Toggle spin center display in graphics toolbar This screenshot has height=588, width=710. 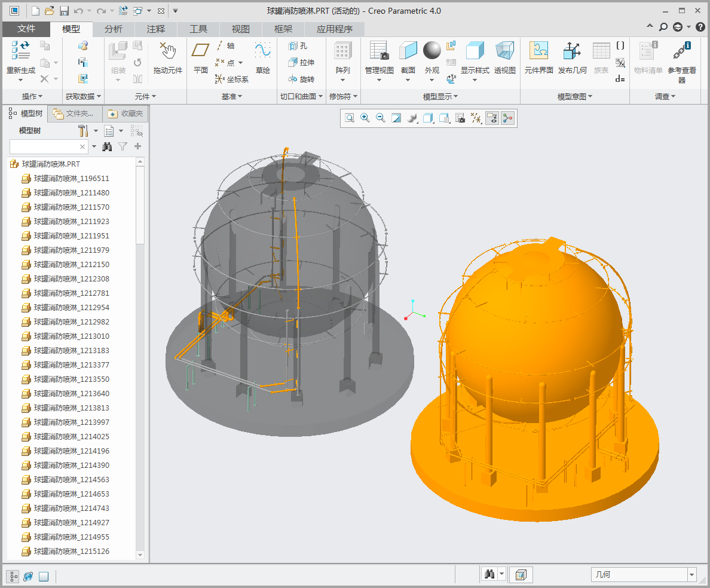click(507, 118)
